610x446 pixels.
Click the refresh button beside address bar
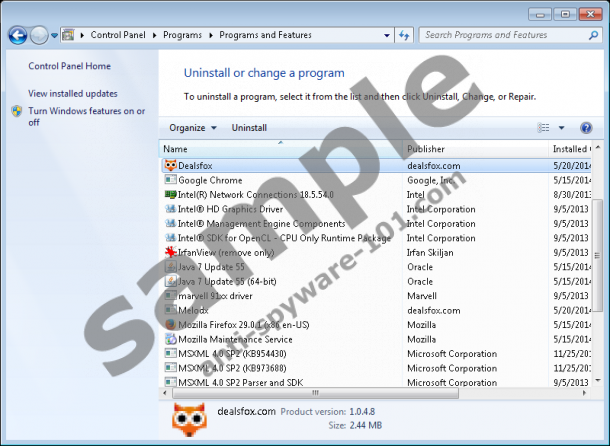405,35
